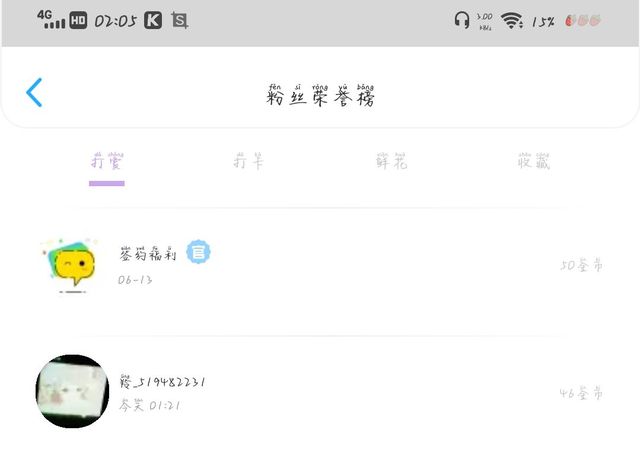
Task: Open the yellow chat-bubble avatar
Action: [x=71, y=264]
